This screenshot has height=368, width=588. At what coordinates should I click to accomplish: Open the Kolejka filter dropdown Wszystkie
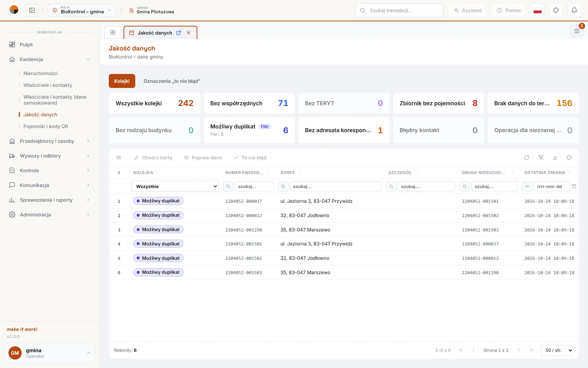point(175,186)
